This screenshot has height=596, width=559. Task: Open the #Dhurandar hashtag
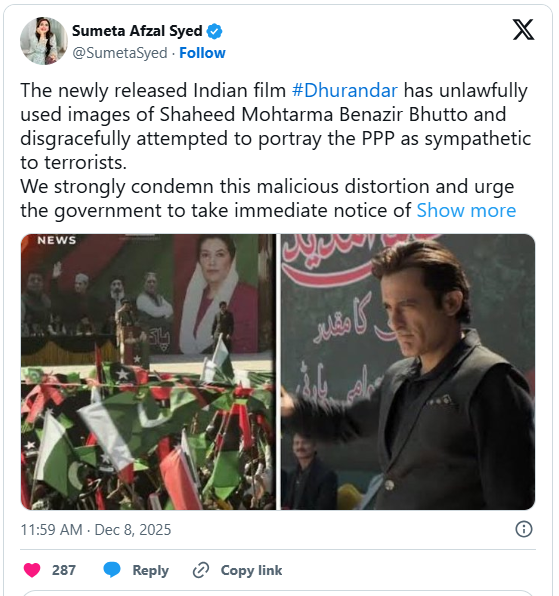pos(345,90)
